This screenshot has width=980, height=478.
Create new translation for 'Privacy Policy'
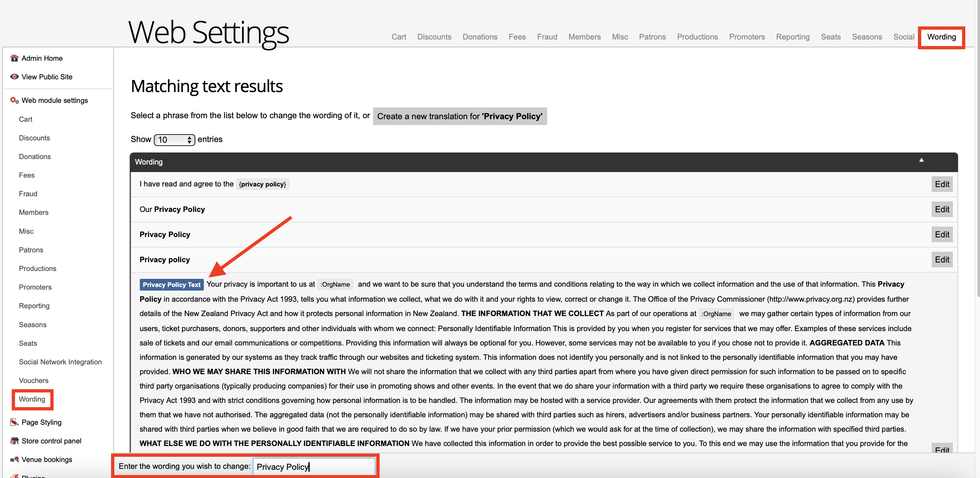[x=460, y=116]
